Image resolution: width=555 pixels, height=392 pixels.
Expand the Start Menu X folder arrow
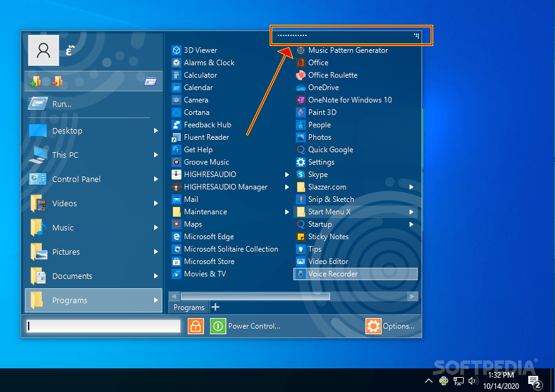pyautogui.click(x=411, y=212)
